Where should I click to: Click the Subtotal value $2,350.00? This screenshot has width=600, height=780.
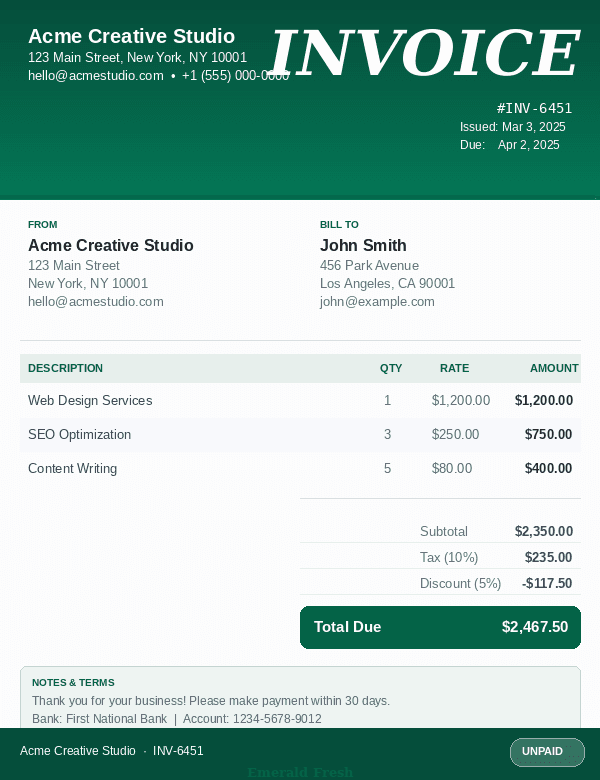(x=544, y=531)
